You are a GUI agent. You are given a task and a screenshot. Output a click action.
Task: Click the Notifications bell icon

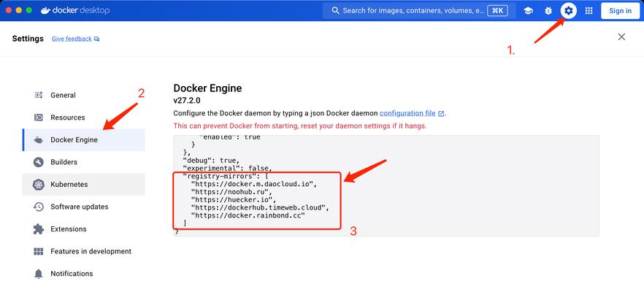(39, 274)
